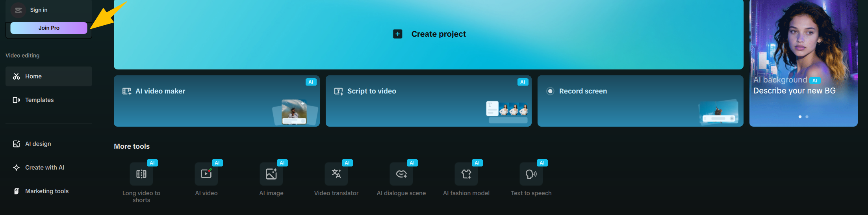This screenshot has height=215, width=868.
Task: Open Templates in the sidebar
Action: pos(49,100)
